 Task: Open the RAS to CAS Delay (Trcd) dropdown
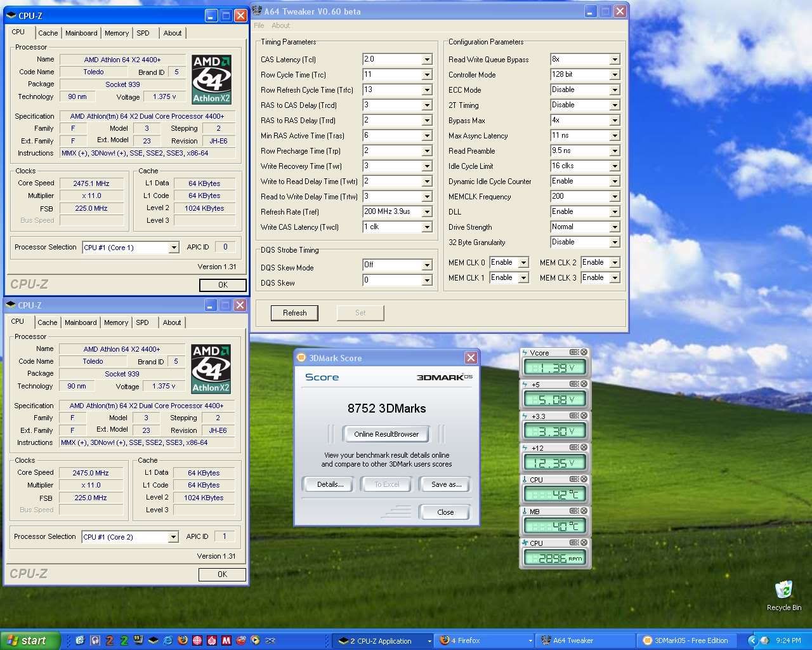427,105
